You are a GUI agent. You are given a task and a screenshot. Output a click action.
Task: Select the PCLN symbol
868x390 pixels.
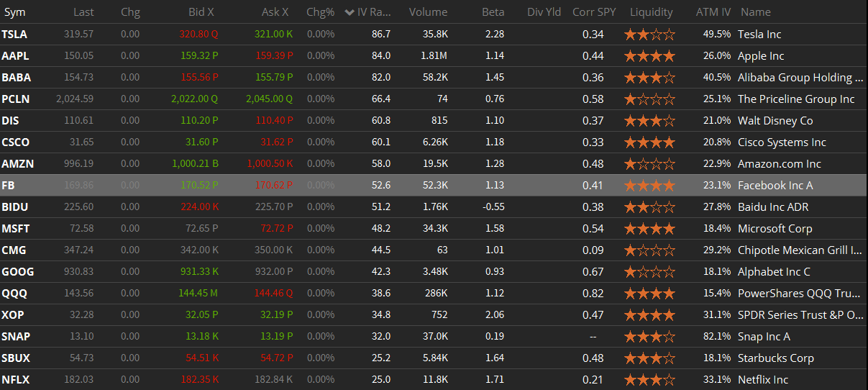(x=16, y=99)
